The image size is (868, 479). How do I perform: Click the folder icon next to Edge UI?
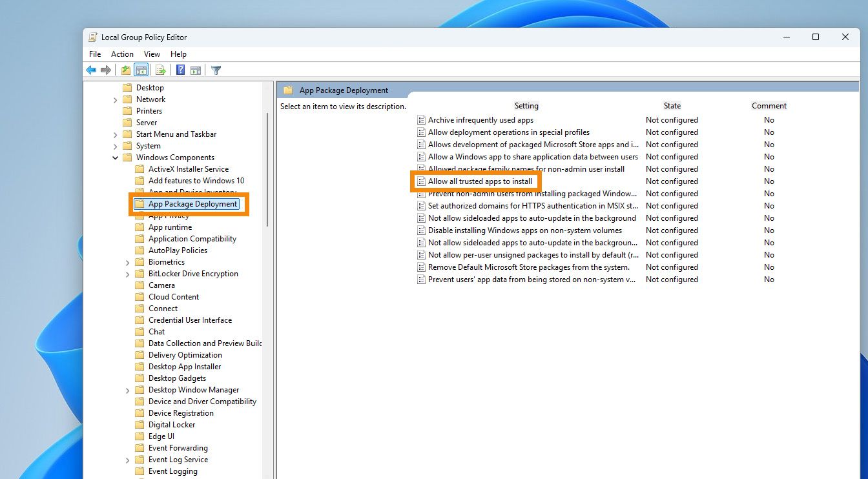tap(139, 436)
